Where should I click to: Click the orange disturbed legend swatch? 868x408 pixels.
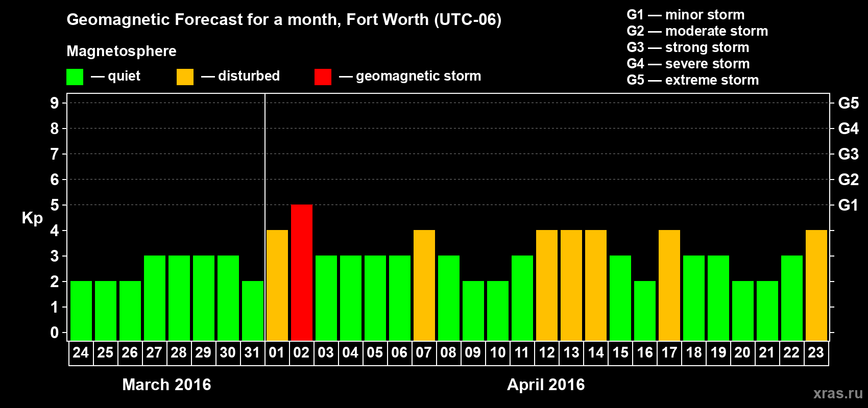185,77
